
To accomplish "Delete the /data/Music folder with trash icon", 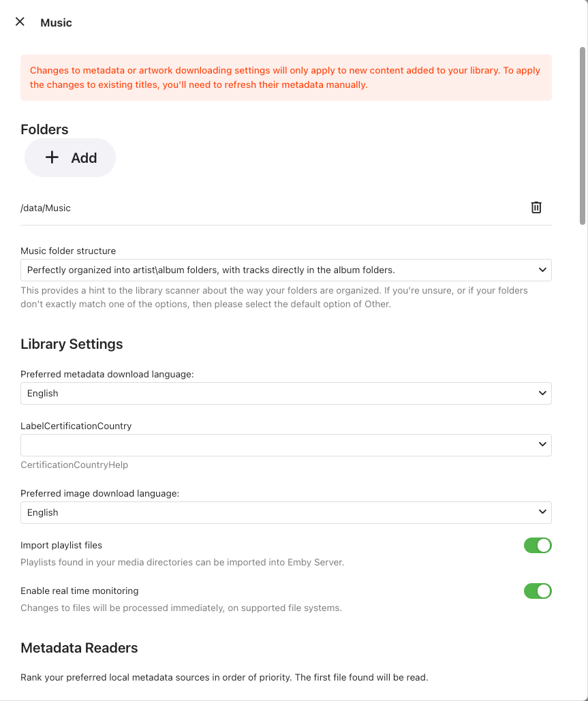I will [536, 207].
